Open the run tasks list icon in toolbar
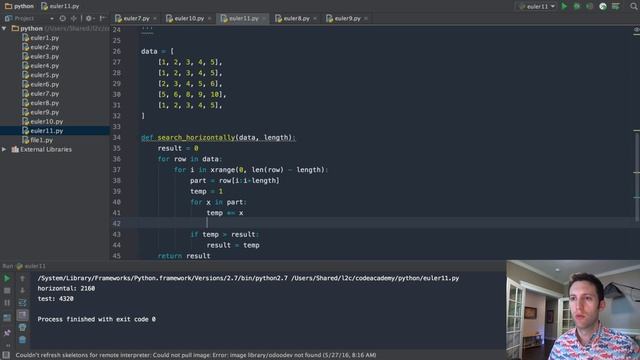Screen dimensions: 640x360 click(x=616, y=7)
